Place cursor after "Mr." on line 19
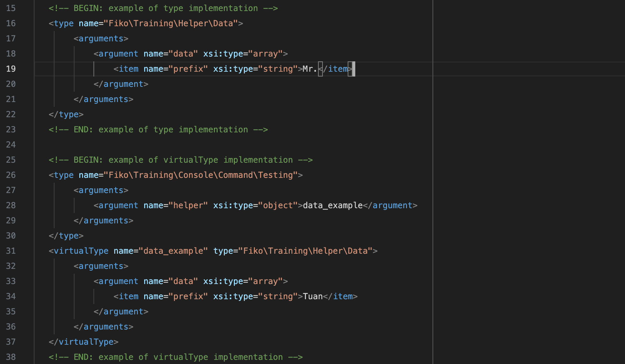The height and width of the screenshot is (364, 625). click(x=319, y=69)
